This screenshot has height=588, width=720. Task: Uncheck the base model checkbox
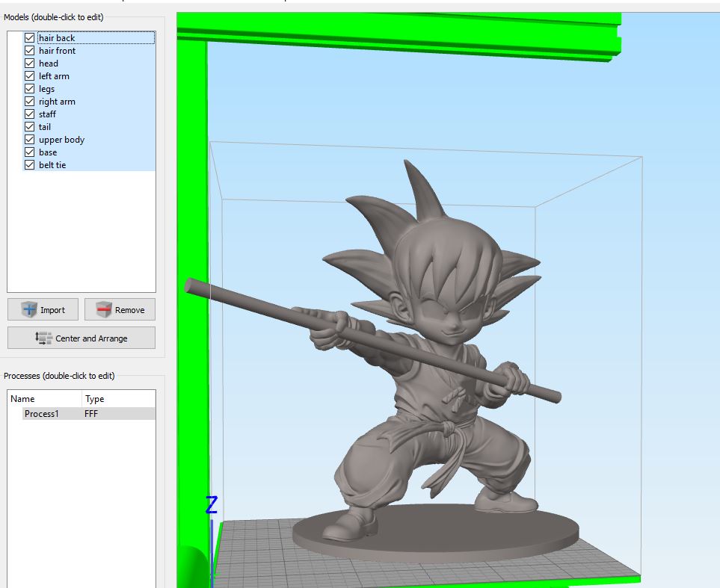29,152
